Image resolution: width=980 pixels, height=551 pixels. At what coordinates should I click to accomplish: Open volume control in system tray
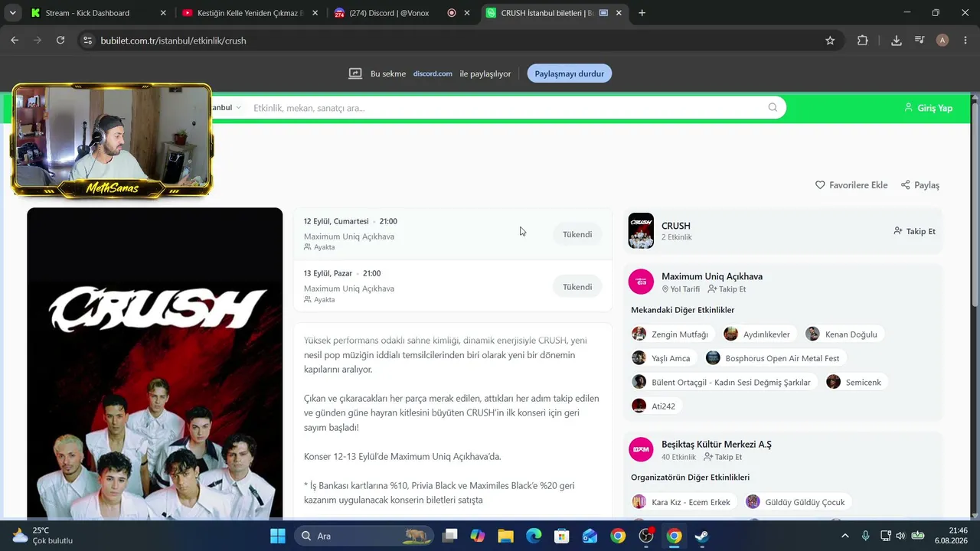coord(900,536)
